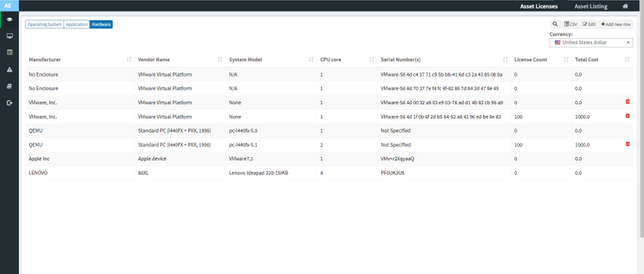This screenshot has height=274, width=644.
Task: Click Lenovo ideapad 320-15IKB model cell
Action: point(271,173)
